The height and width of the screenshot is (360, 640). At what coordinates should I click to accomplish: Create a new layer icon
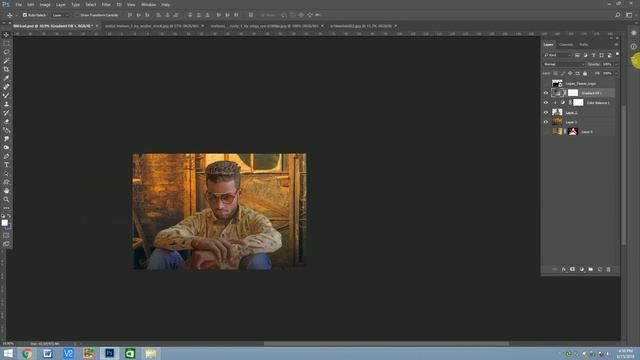click(x=600, y=269)
